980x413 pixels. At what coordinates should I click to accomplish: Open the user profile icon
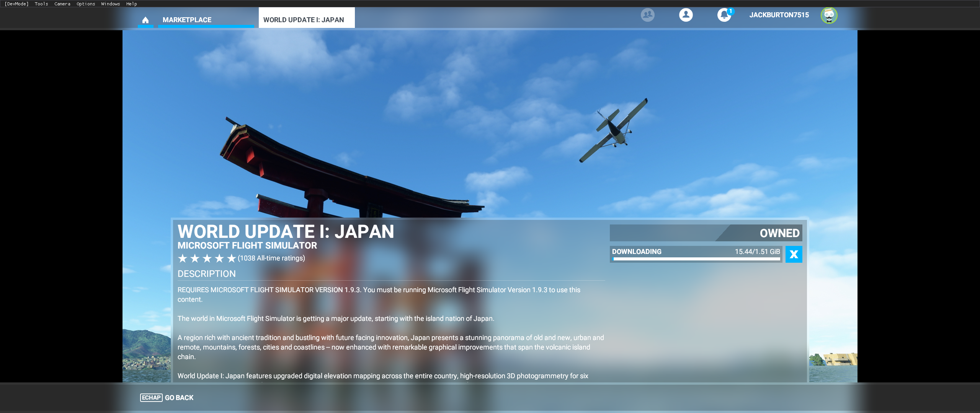pyautogui.click(x=686, y=15)
